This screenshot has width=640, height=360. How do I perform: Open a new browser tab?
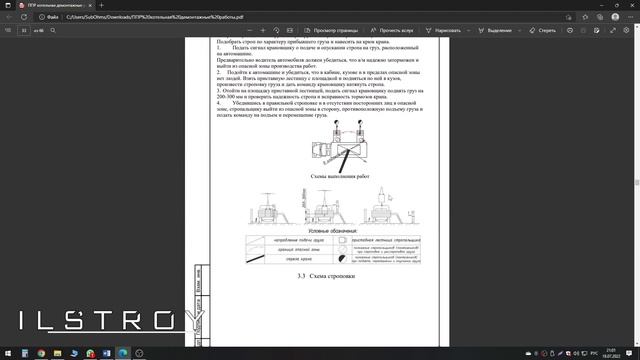pyautogui.click(x=101, y=5)
